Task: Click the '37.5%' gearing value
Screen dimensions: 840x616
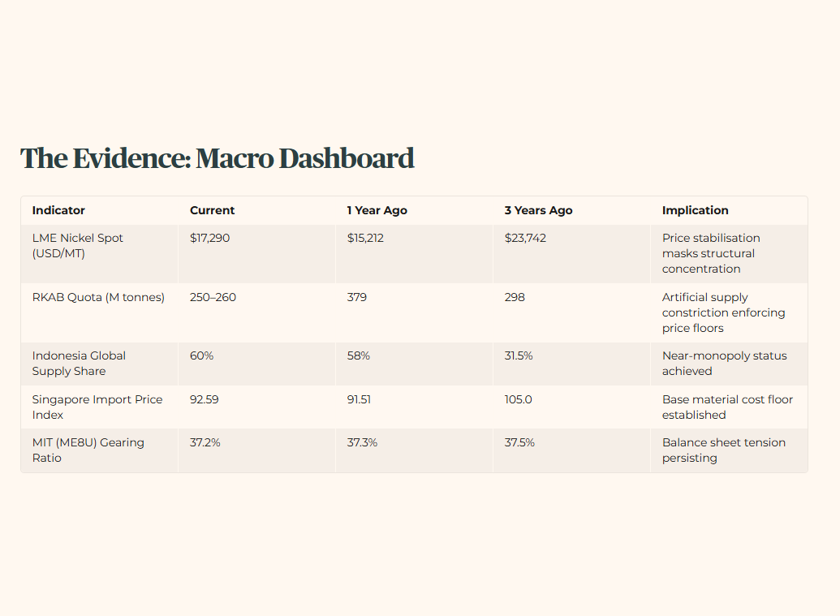Action: tap(519, 442)
